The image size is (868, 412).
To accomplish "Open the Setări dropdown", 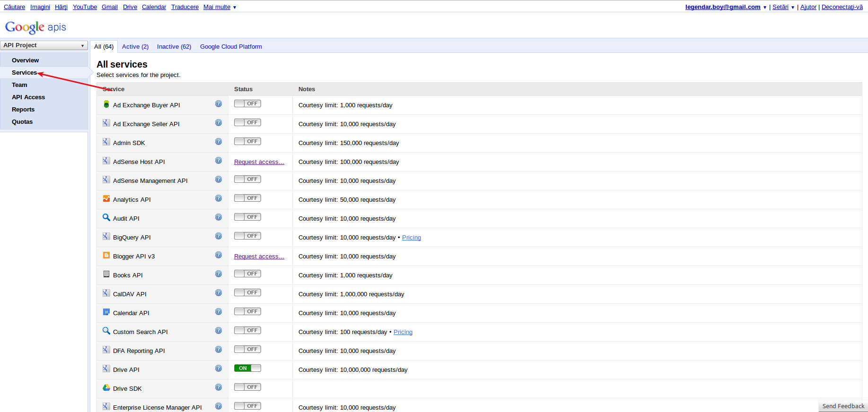I will 783,7.
